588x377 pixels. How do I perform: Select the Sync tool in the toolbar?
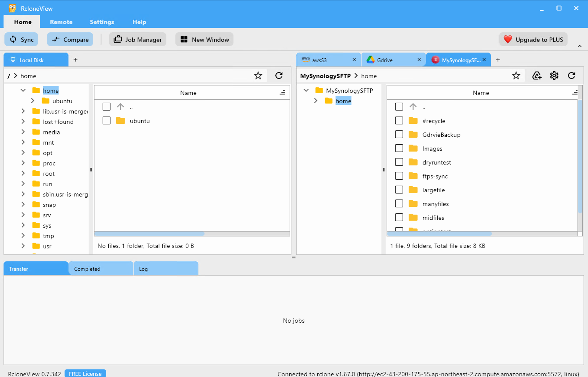click(21, 39)
